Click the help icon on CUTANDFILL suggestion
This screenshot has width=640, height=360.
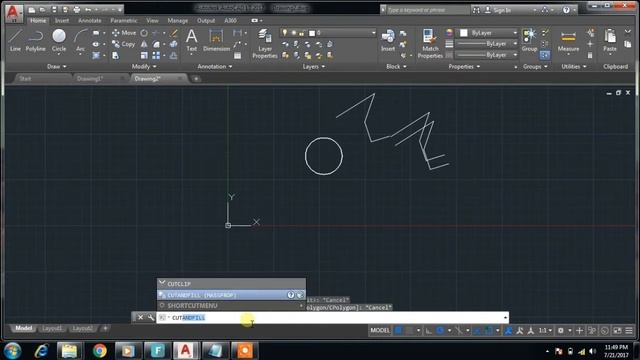point(291,295)
